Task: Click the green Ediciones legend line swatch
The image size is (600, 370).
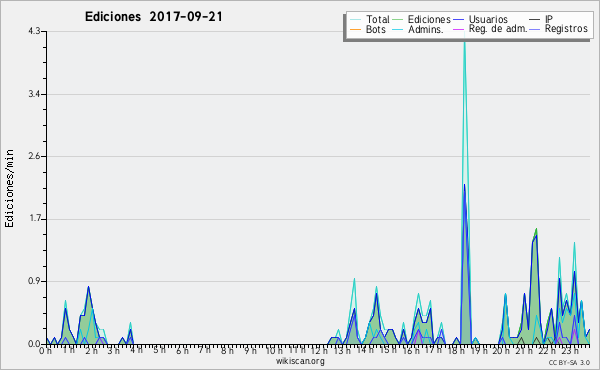Action: [398, 20]
